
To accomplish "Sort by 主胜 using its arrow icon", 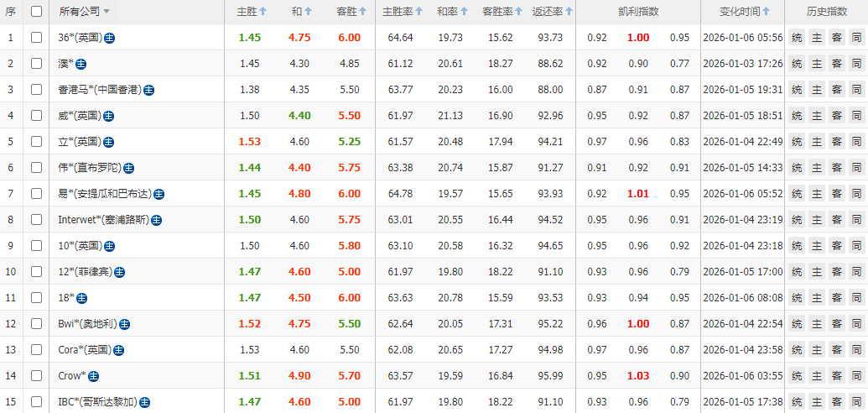I will point(263,12).
